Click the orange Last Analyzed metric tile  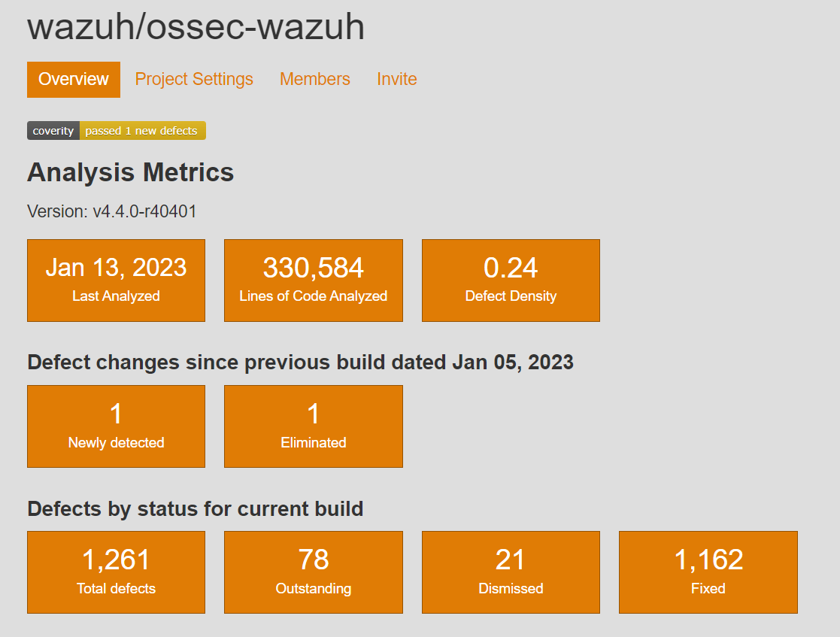116,280
